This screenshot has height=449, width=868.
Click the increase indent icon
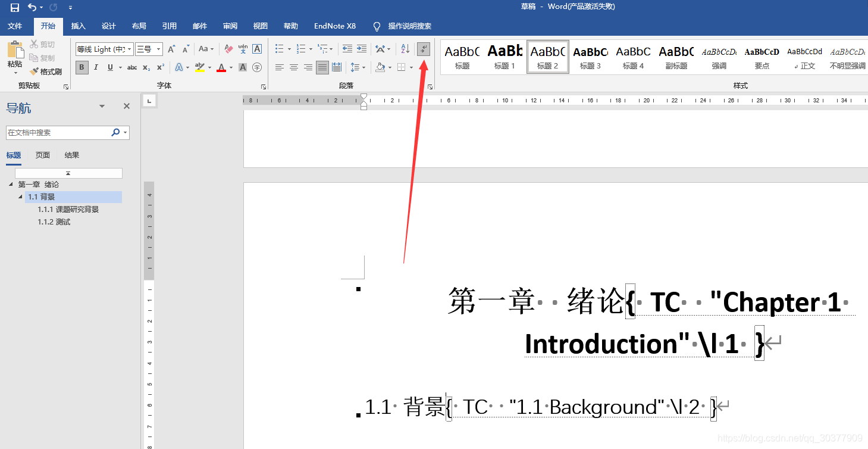point(362,49)
